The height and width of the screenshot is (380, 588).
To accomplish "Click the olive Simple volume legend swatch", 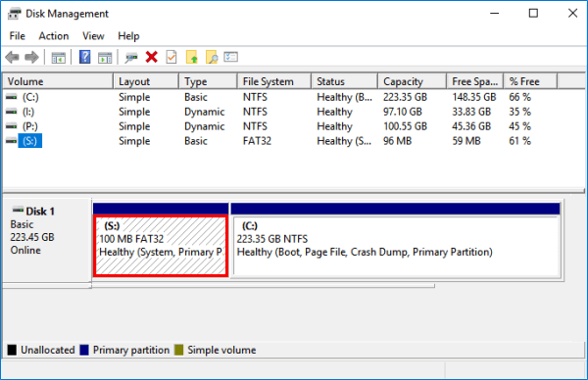I will [179, 350].
